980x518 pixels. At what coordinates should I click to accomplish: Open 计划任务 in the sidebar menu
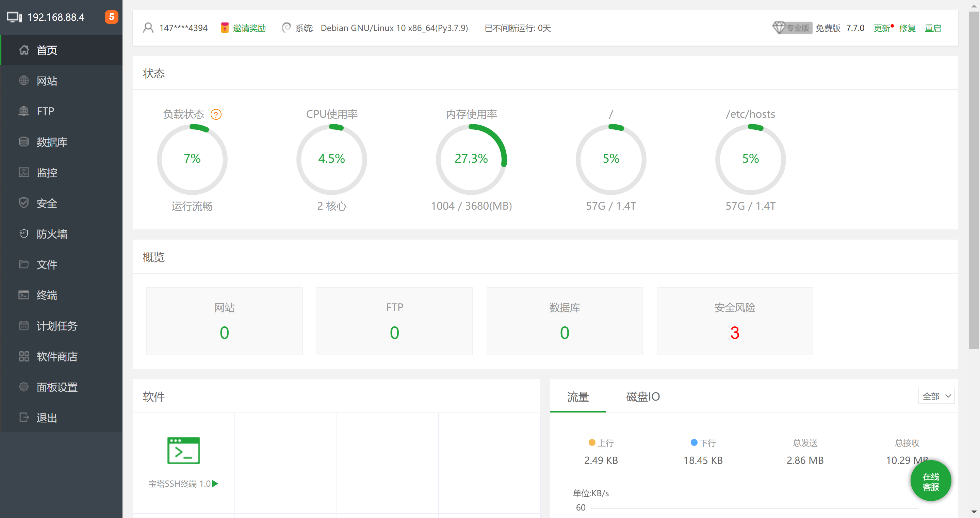pos(61,325)
